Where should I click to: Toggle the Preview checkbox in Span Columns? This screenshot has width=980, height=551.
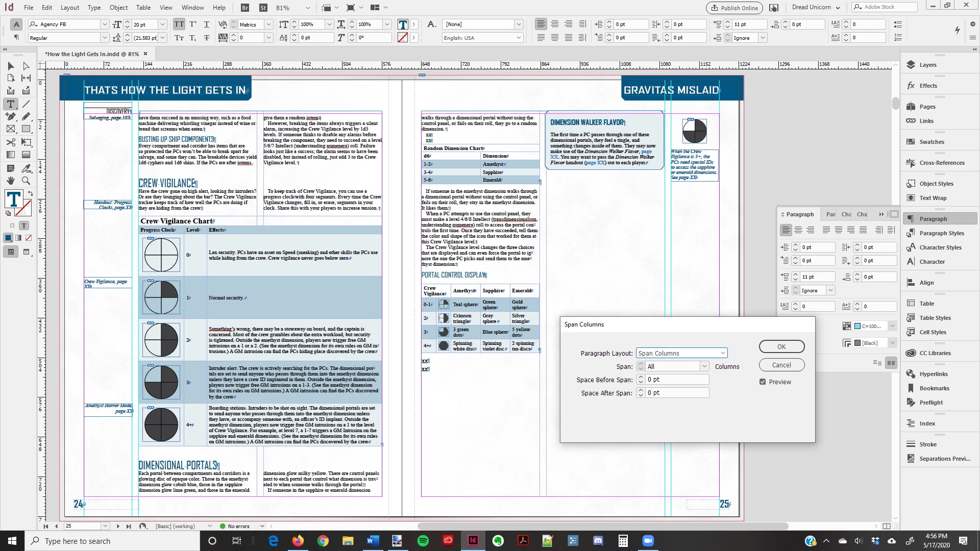[763, 382]
